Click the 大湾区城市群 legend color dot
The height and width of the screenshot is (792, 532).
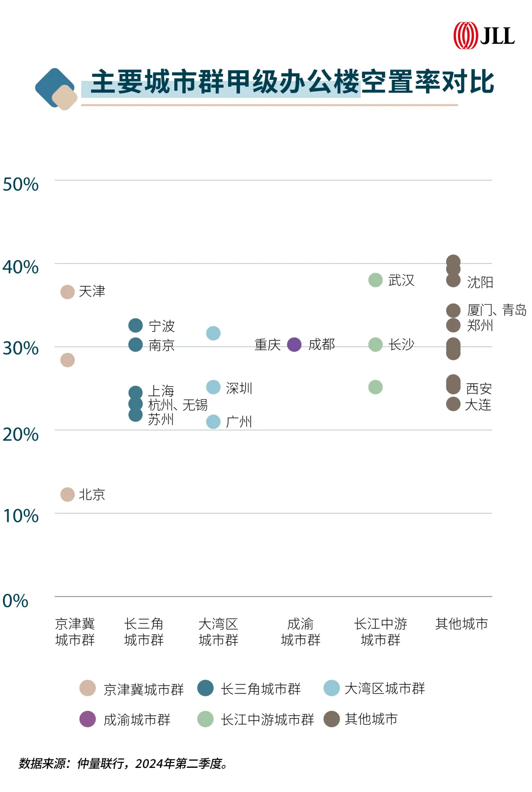coord(332,688)
